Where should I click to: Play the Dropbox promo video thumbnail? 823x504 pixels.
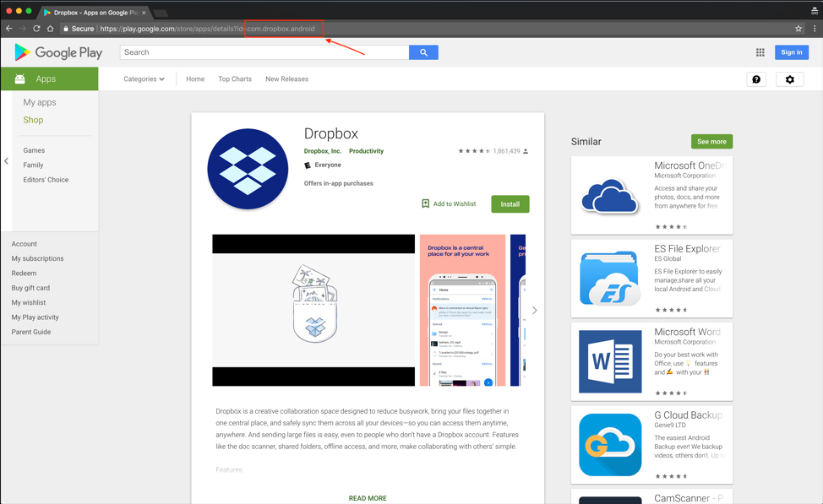pos(313,311)
